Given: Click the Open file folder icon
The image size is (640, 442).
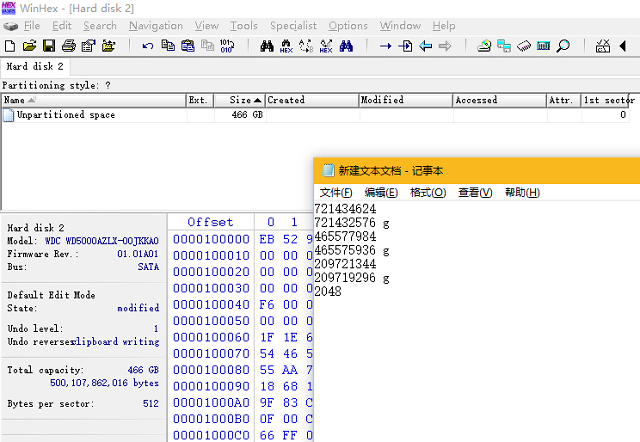Looking at the screenshot, I should [x=29, y=46].
